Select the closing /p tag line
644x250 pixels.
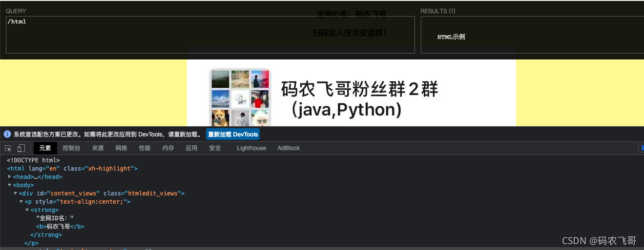point(32,243)
